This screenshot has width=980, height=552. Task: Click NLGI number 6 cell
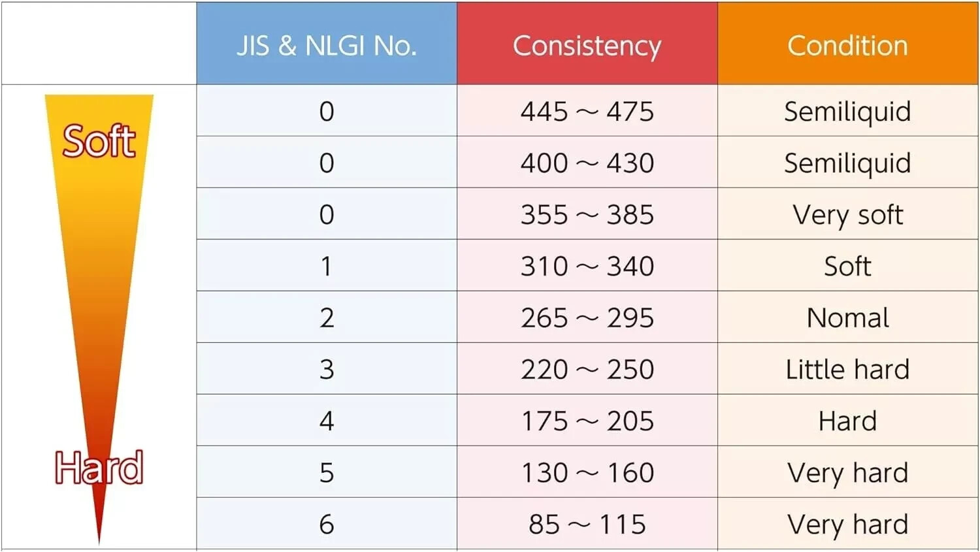pos(327,524)
